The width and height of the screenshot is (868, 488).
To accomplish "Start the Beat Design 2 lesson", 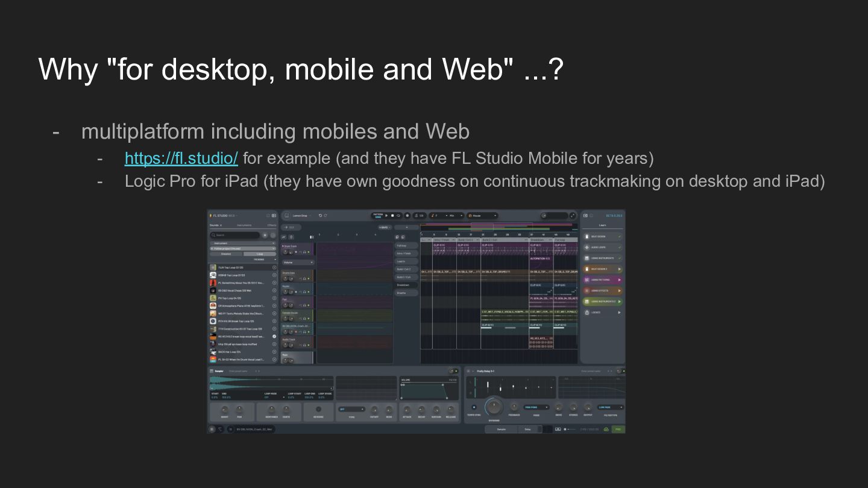I will pos(602,269).
